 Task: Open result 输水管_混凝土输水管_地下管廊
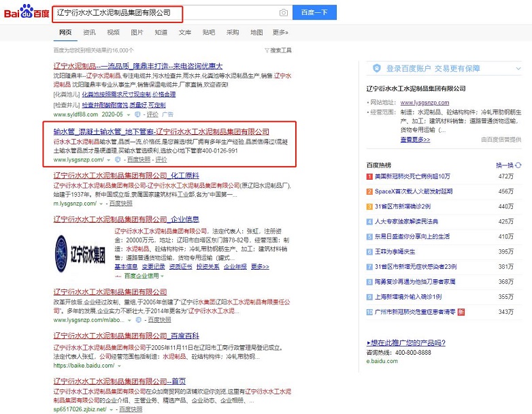pyautogui.click(x=161, y=131)
